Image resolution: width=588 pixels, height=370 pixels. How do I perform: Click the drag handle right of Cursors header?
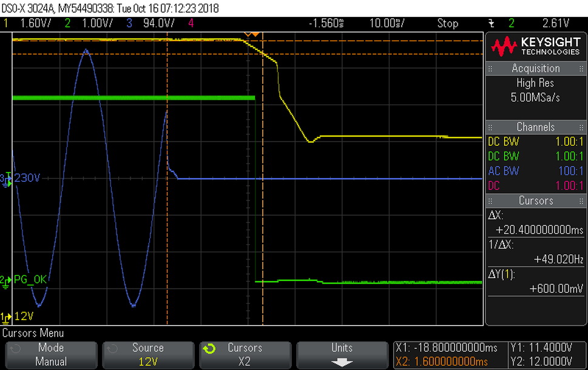click(x=581, y=200)
